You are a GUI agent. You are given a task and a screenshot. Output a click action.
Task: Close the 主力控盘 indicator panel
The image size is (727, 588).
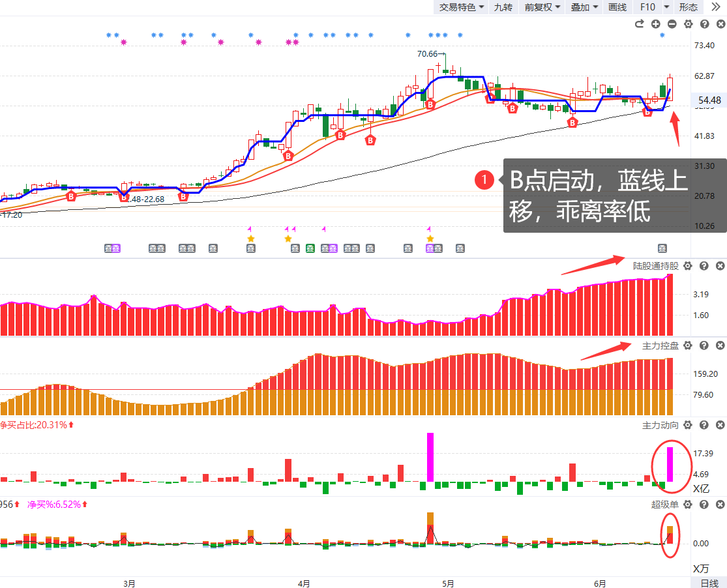point(720,345)
